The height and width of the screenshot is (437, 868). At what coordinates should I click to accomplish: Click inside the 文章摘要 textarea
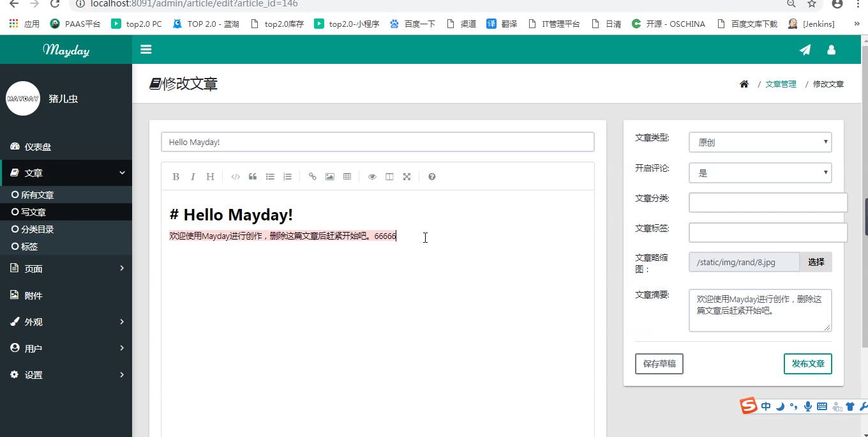point(760,310)
